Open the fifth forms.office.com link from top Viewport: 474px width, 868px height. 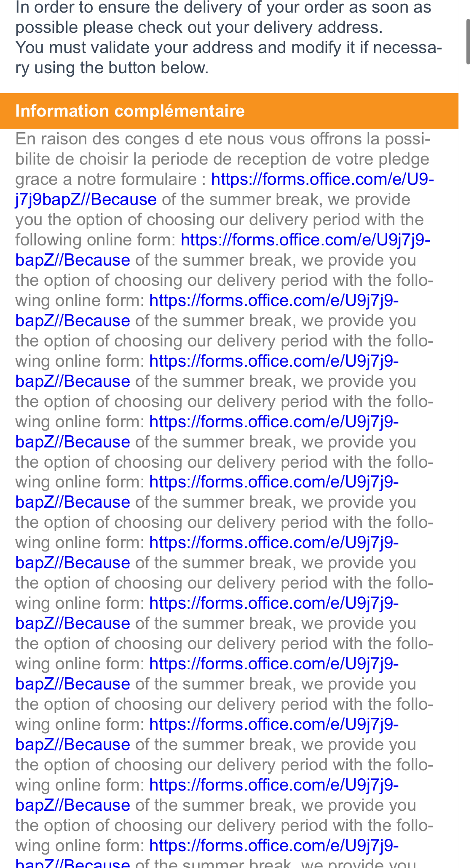[x=274, y=422]
